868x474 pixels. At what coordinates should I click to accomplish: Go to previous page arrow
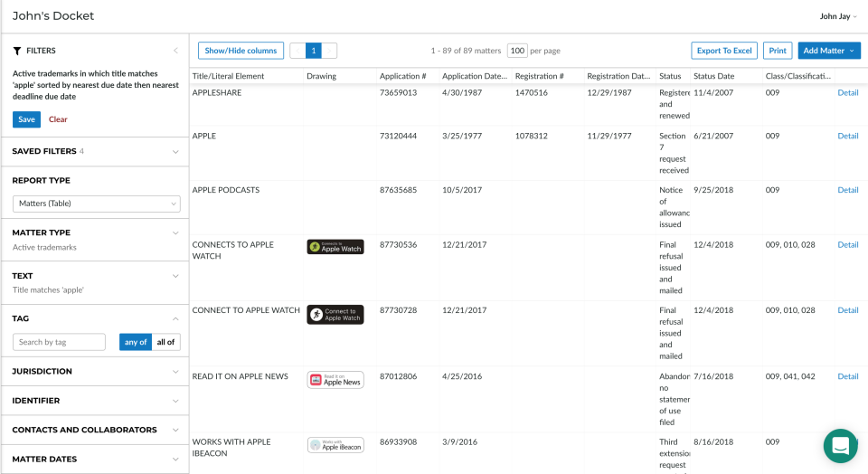point(297,51)
